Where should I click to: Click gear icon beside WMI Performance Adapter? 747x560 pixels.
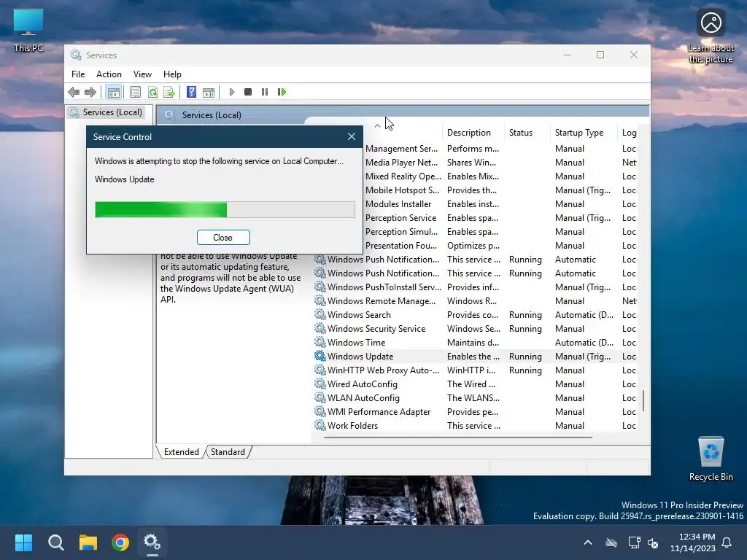tap(320, 411)
